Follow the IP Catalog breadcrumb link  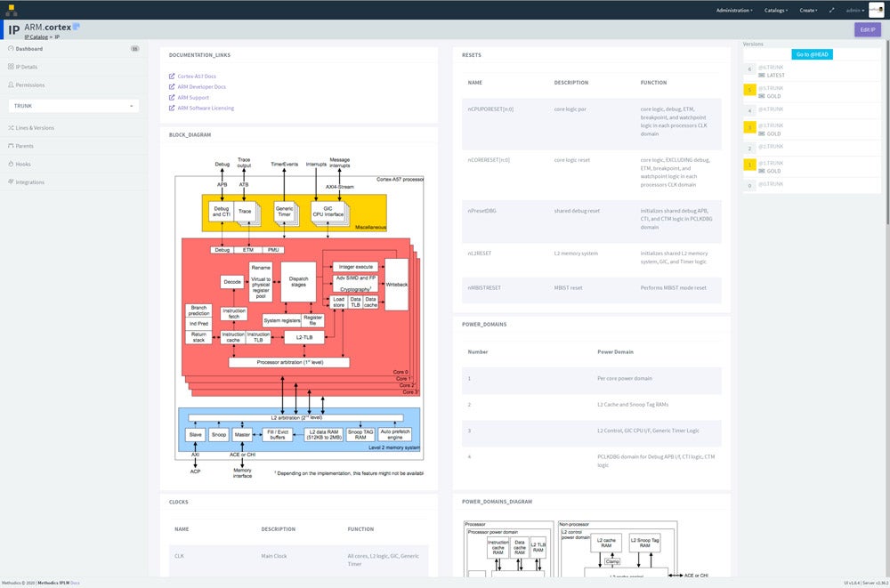point(36,36)
